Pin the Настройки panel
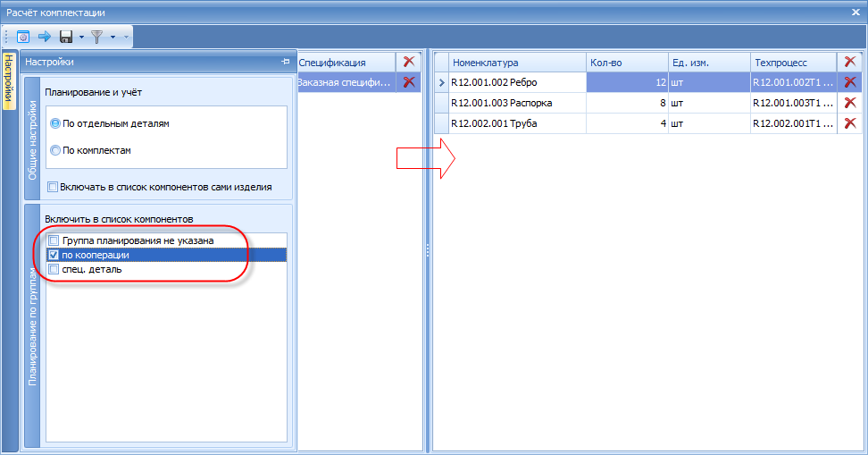The image size is (868, 455). [x=286, y=62]
